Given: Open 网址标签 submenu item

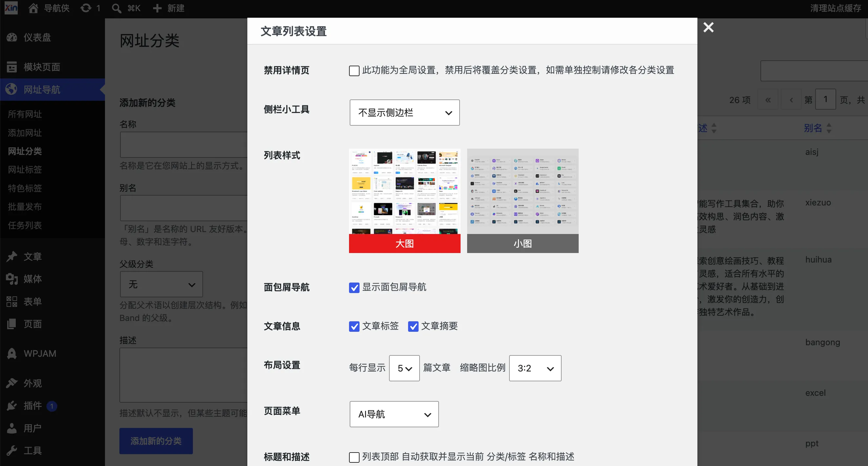Looking at the screenshot, I should (25, 170).
